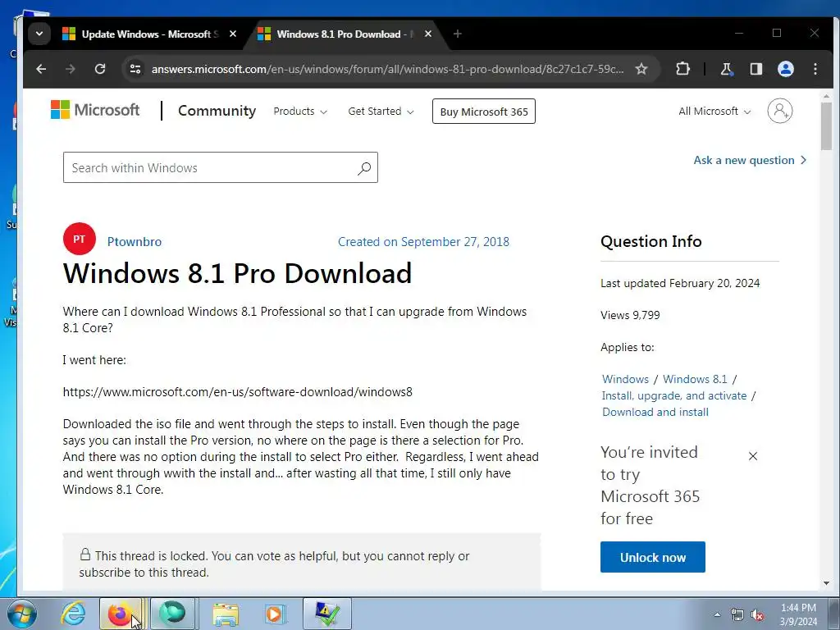This screenshot has height=630, width=840.
Task: Open the shield checkmark taskbar app
Action: (326, 614)
